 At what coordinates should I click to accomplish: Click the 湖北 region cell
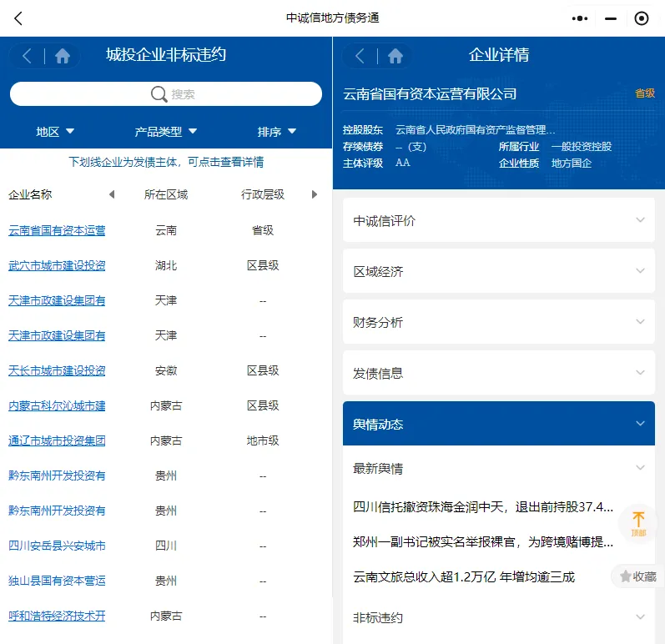point(166,266)
